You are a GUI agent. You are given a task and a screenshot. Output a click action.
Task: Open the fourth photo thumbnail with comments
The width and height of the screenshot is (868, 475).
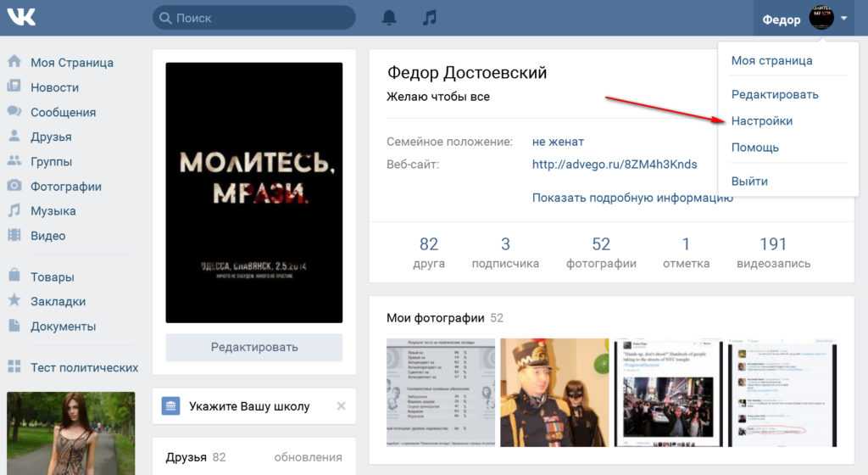coord(782,393)
